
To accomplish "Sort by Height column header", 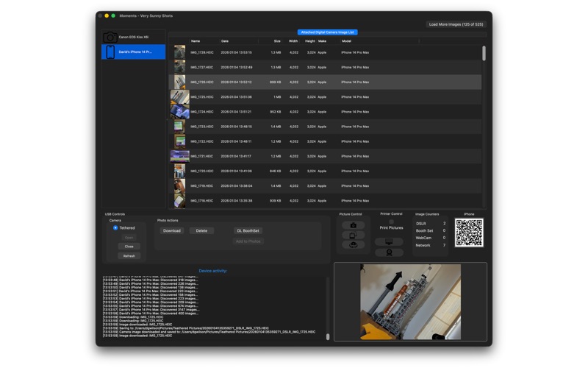I will point(309,41).
